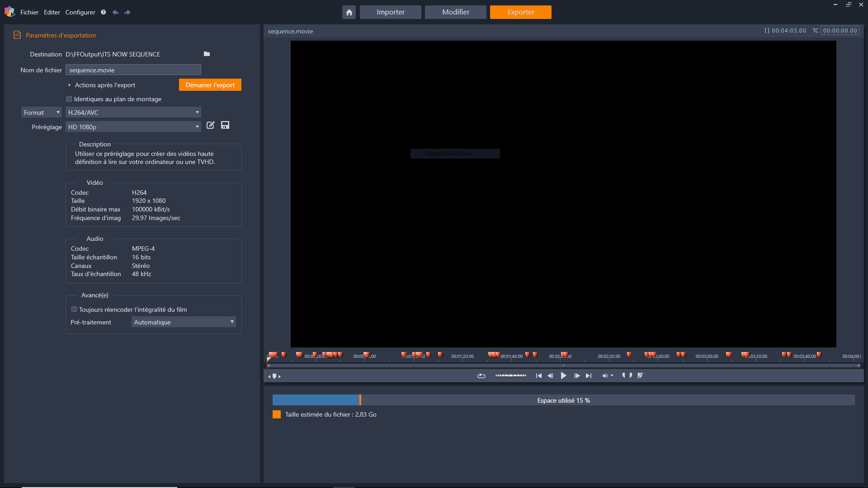The height and width of the screenshot is (488, 868).
Task: Enable Identiques au plan de montage checkbox
Action: pyautogui.click(x=69, y=99)
